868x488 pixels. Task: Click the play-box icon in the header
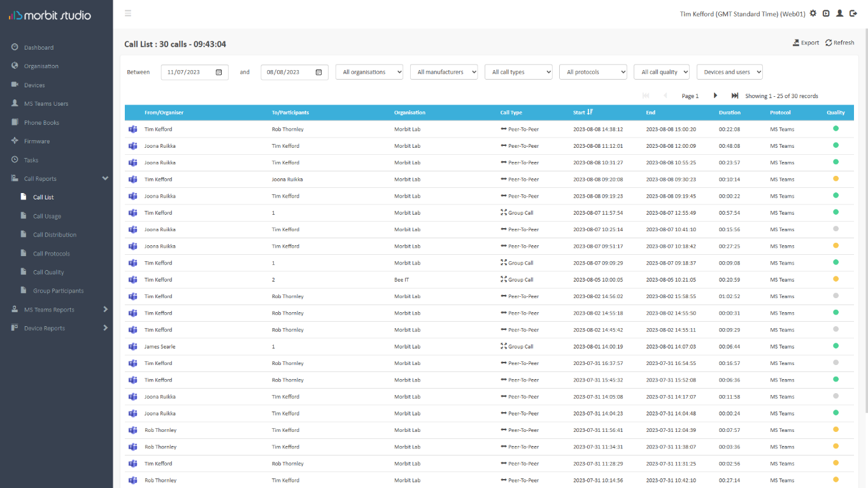coord(826,13)
